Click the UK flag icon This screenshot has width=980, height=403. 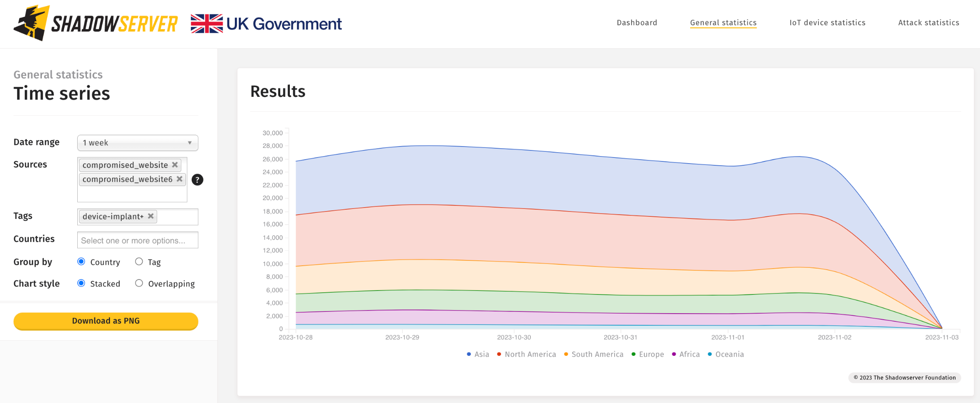pos(206,23)
